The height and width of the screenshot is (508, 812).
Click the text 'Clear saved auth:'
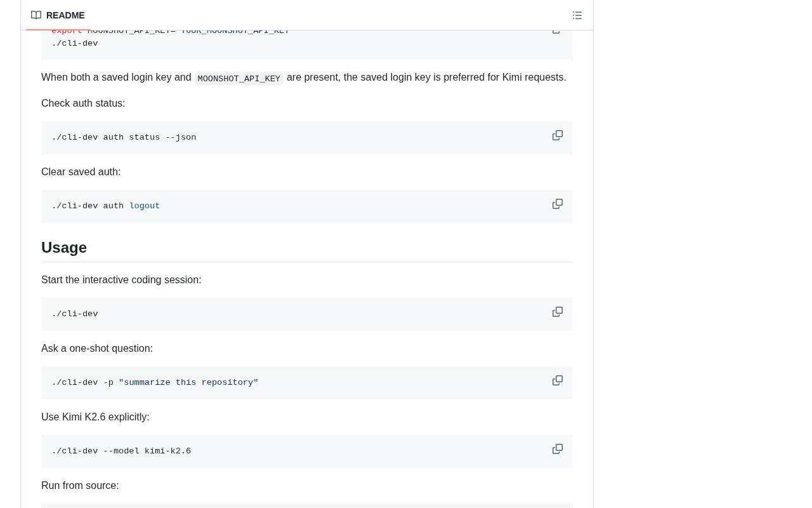tap(81, 171)
